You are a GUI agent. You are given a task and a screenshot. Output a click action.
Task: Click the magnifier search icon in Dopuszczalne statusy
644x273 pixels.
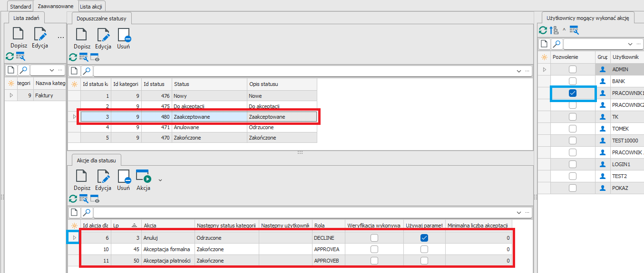click(x=87, y=71)
